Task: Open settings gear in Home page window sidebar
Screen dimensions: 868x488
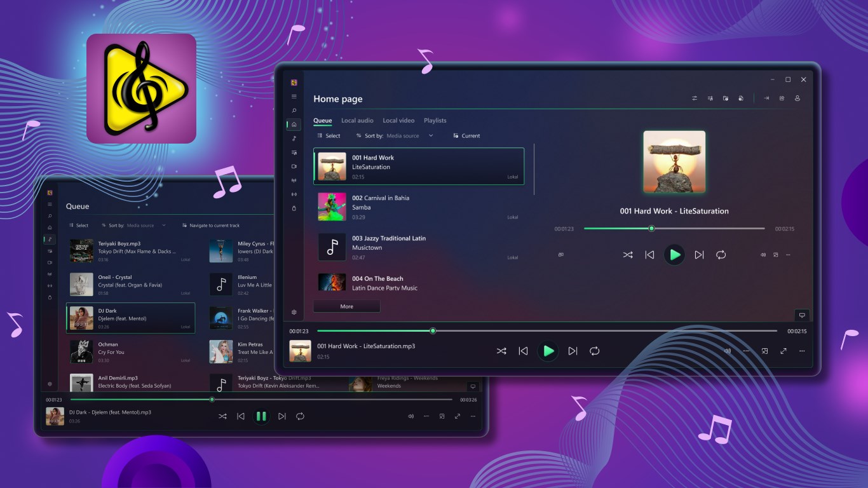Action: tap(294, 312)
